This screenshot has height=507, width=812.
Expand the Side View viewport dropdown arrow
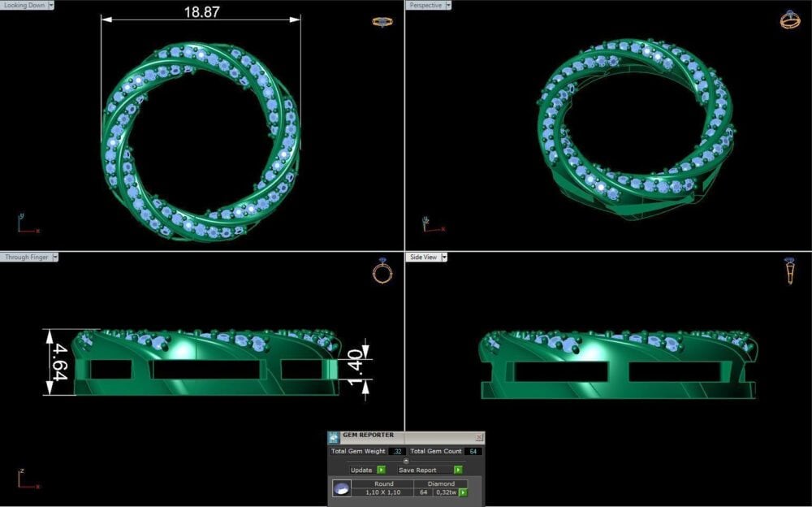[444, 257]
